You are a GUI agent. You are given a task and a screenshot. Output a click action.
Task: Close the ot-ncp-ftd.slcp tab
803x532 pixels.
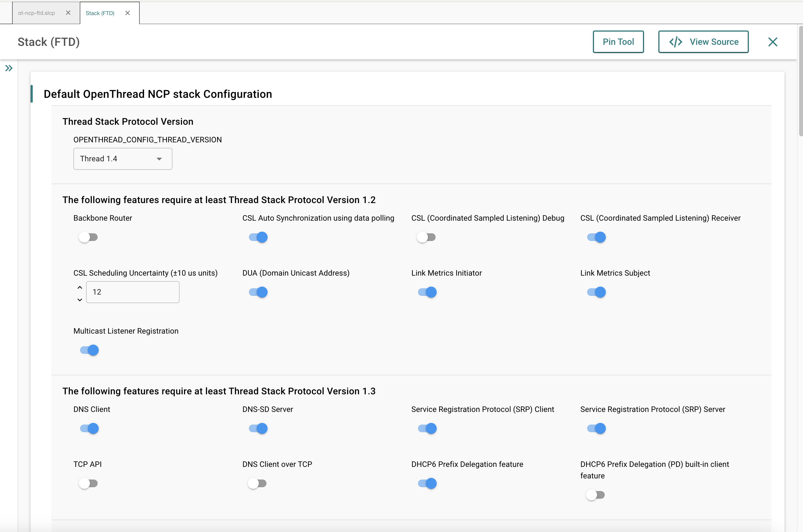[x=68, y=13]
